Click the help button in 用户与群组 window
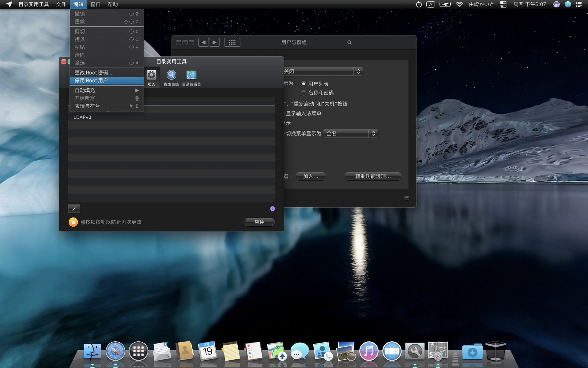Viewport: 588px width, 368px height. [x=407, y=198]
